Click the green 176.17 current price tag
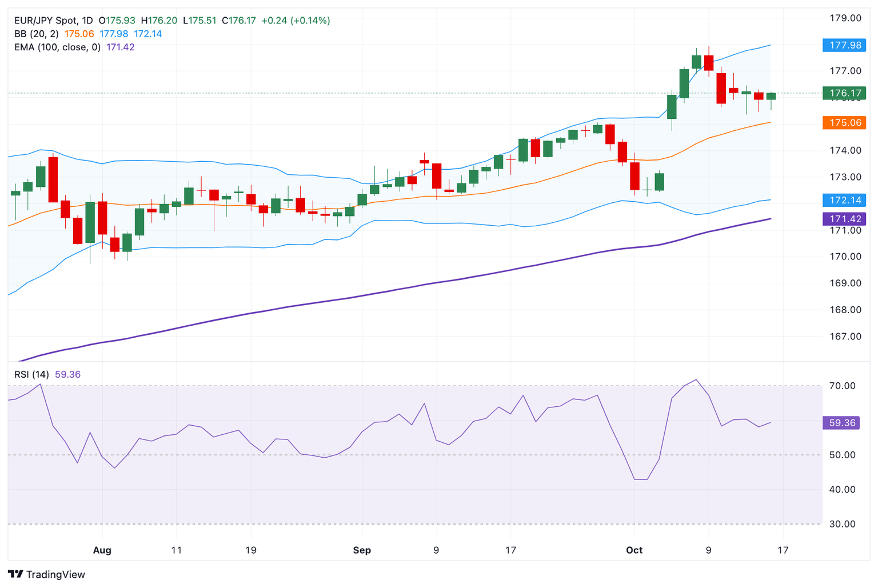The image size is (878, 588). click(844, 93)
